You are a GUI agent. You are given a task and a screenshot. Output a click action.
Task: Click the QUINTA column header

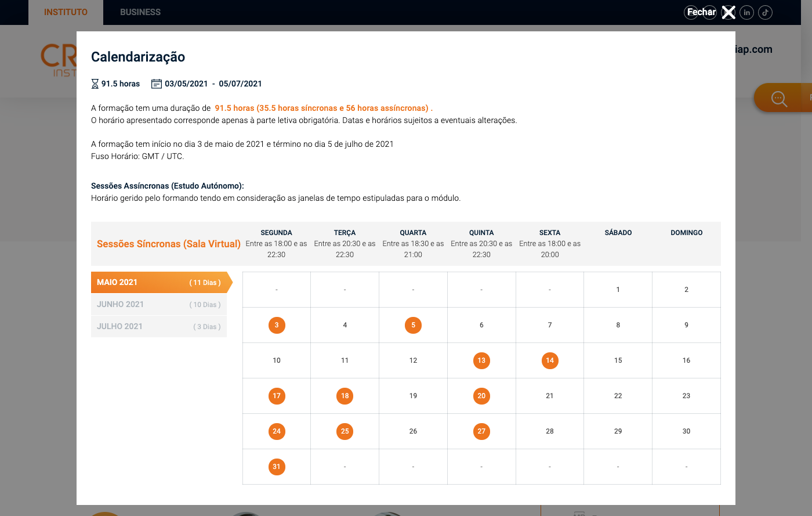pyautogui.click(x=481, y=233)
